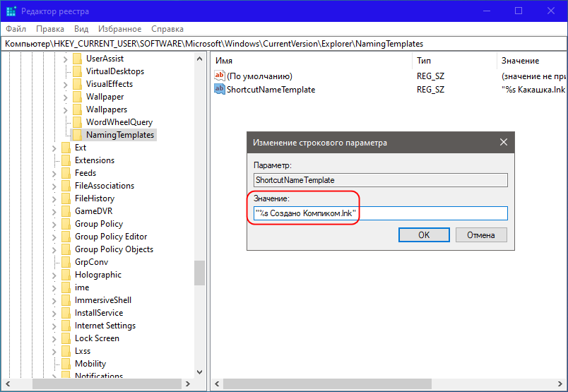
Task: Click the FileHistory folder icon
Action: click(x=66, y=198)
